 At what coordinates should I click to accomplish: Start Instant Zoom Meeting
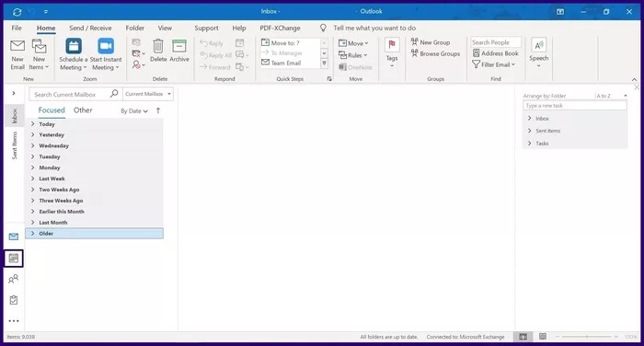pos(106,55)
